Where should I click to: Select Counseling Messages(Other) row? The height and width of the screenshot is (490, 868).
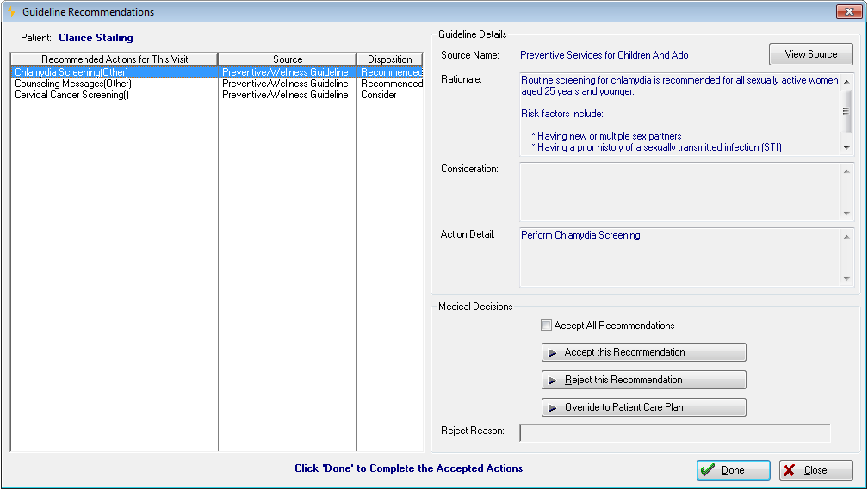216,84
